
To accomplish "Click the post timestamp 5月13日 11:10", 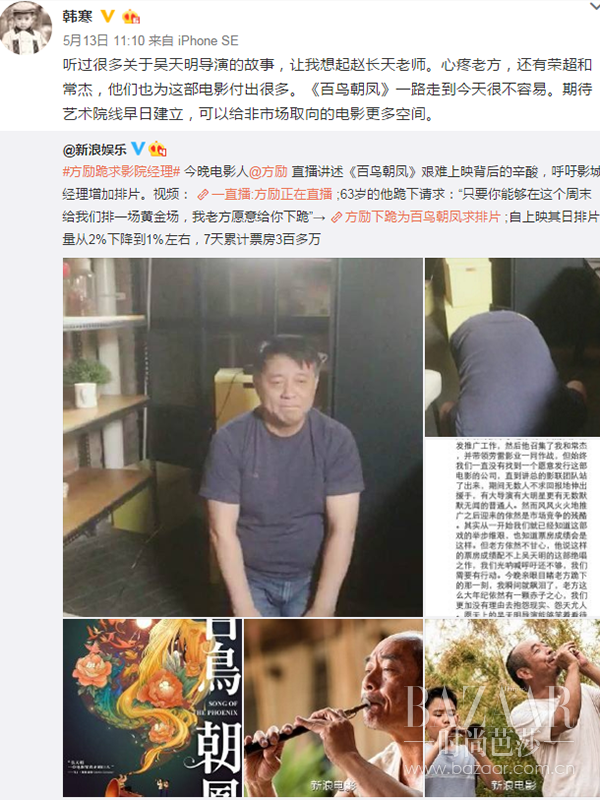I will (x=104, y=40).
